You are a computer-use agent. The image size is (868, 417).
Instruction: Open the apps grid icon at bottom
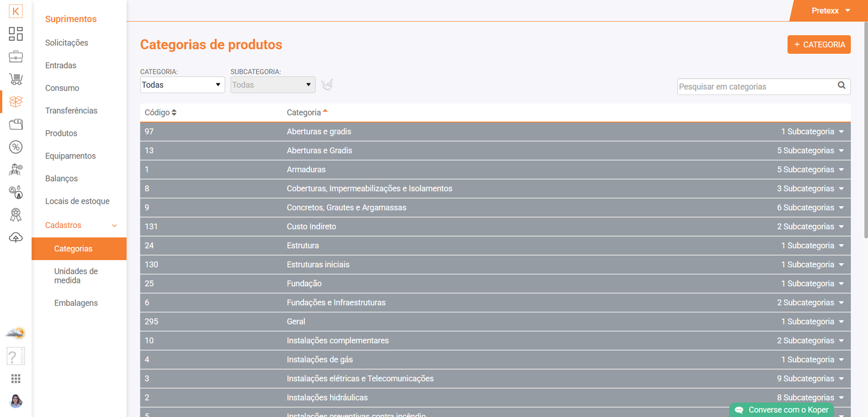(16, 378)
